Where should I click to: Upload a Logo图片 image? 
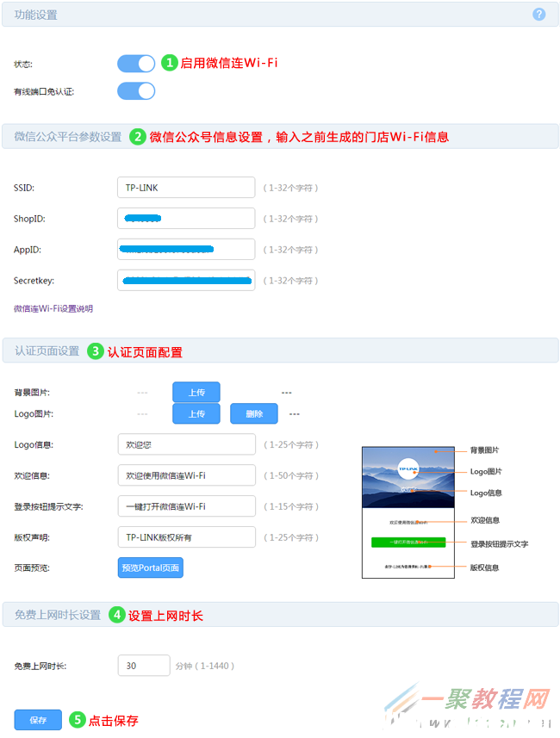pyautogui.click(x=196, y=413)
